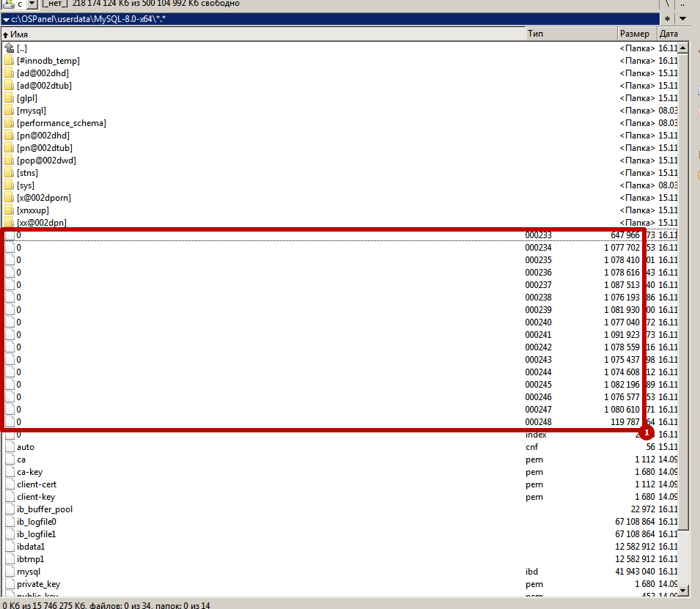Click the file icon of ibdata1

(10, 547)
